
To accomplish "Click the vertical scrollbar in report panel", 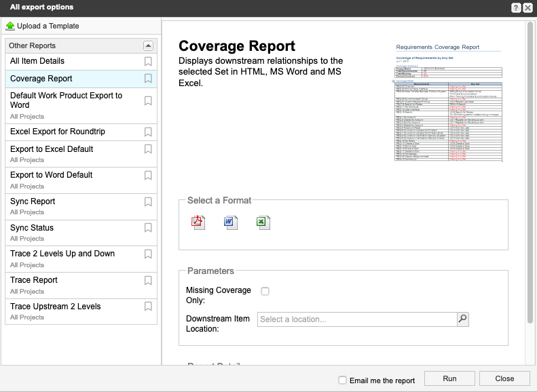I will point(530,170).
